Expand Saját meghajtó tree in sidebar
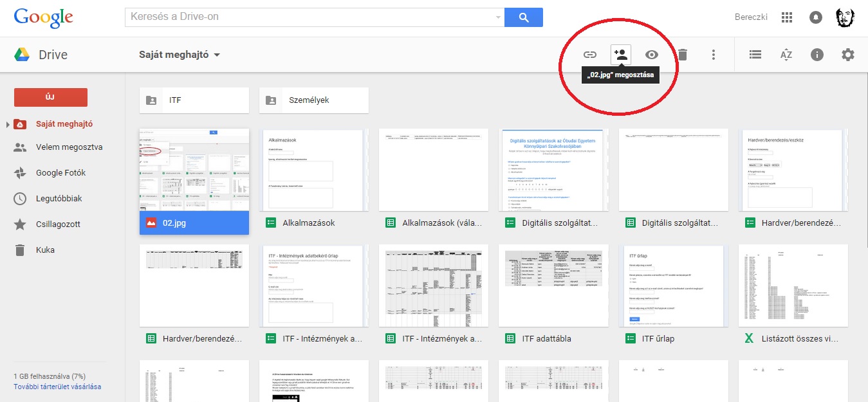868x402 pixels. pyautogui.click(x=8, y=124)
